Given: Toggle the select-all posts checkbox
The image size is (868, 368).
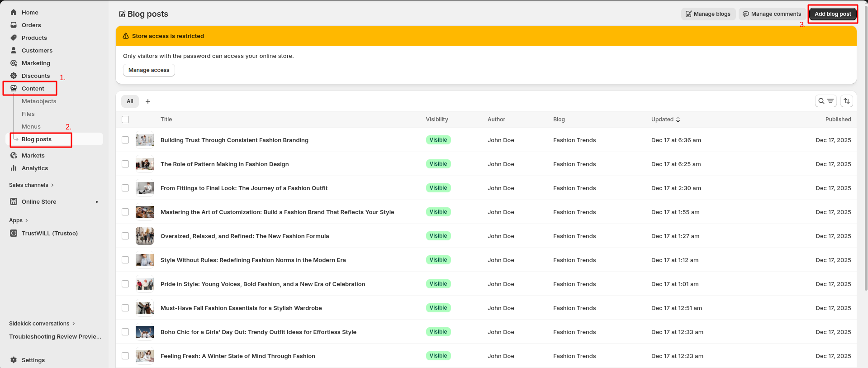Looking at the screenshot, I should (125, 119).
